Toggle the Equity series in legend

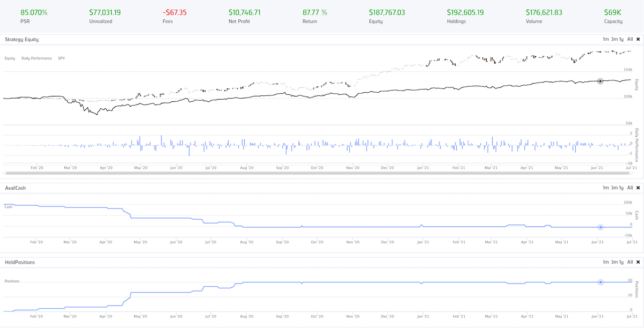point(10,58)
